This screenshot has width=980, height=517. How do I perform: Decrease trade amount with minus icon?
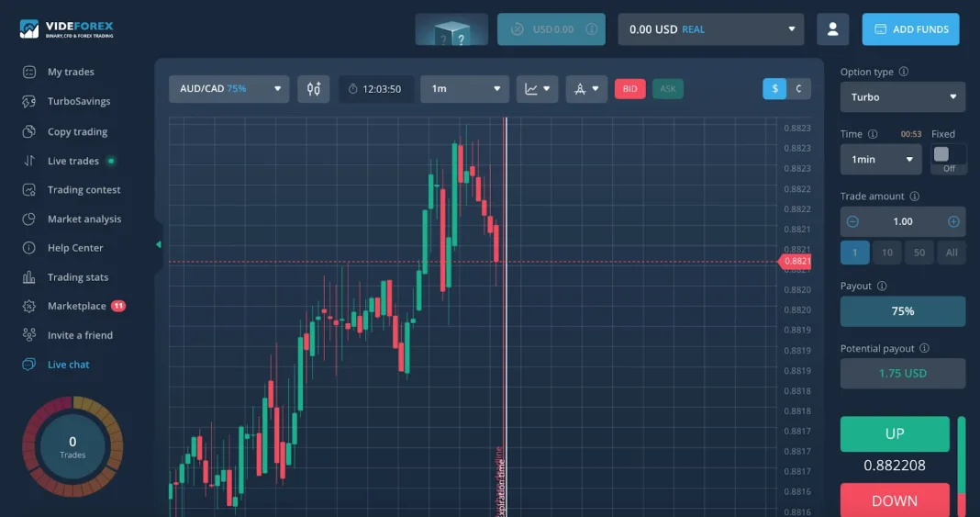[852, 221]
